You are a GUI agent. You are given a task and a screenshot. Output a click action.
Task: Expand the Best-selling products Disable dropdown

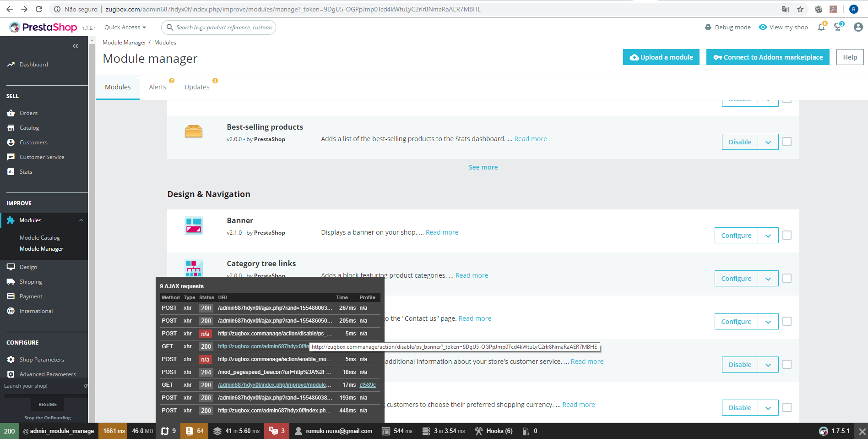point(768,142)
